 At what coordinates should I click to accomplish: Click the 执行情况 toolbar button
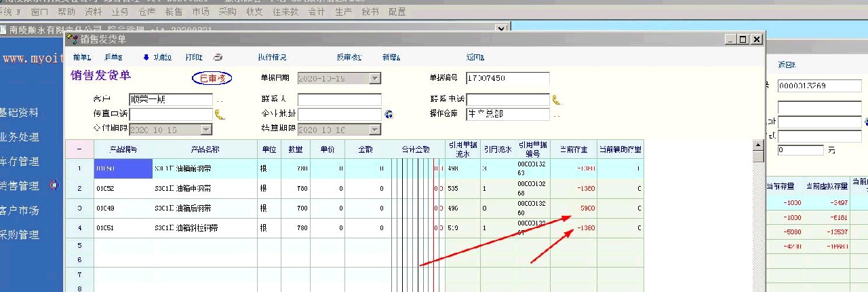tap(272, 58)
